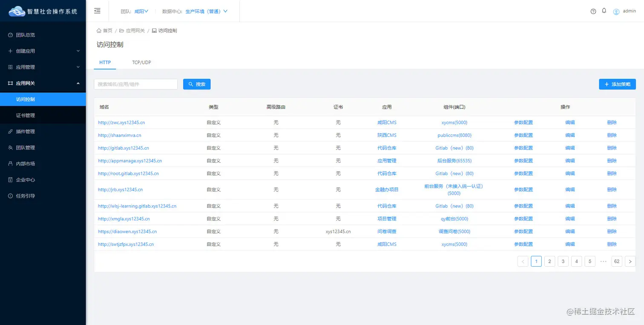Click the home icon in breadcrumb

click(x=99, y=31)
